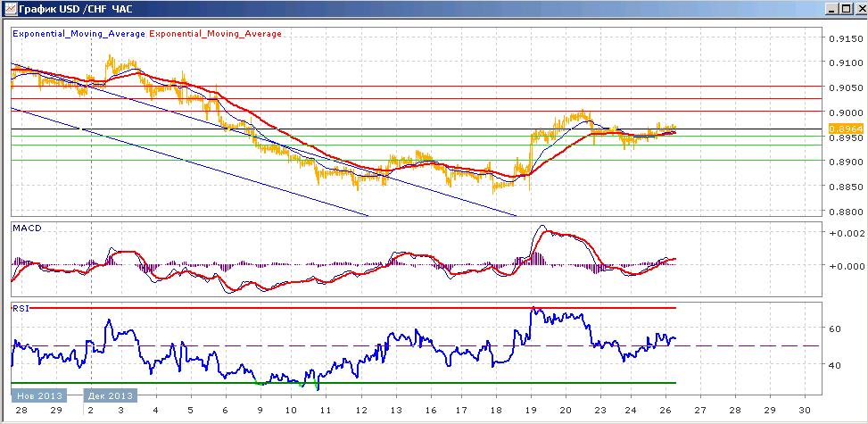
Task: Click the 0.9150 price axis label
Action: 847,38
